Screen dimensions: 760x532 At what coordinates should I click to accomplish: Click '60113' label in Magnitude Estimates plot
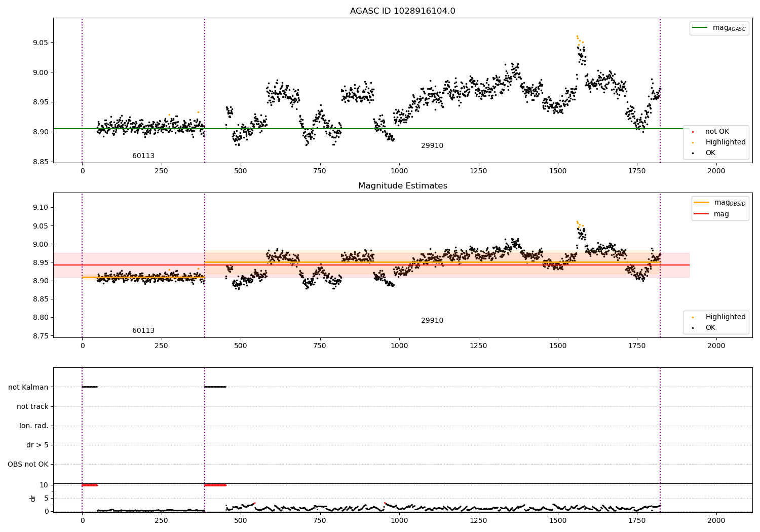click(143, 331)
